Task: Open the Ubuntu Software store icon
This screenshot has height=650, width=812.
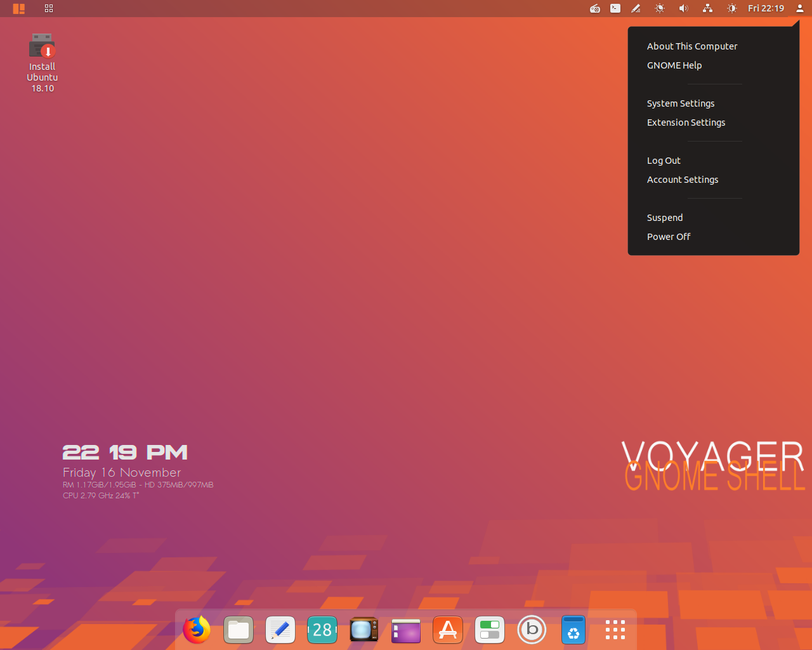Action: point(448,630)
